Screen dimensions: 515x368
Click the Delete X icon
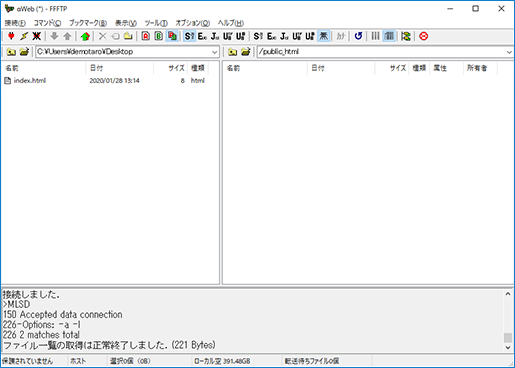(103, 36)
